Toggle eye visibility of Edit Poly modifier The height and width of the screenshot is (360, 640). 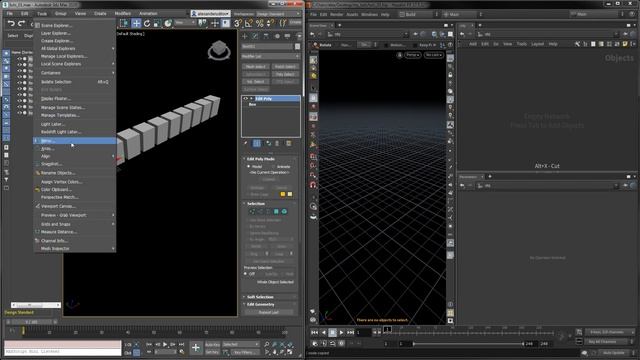(x=246, y=99)
